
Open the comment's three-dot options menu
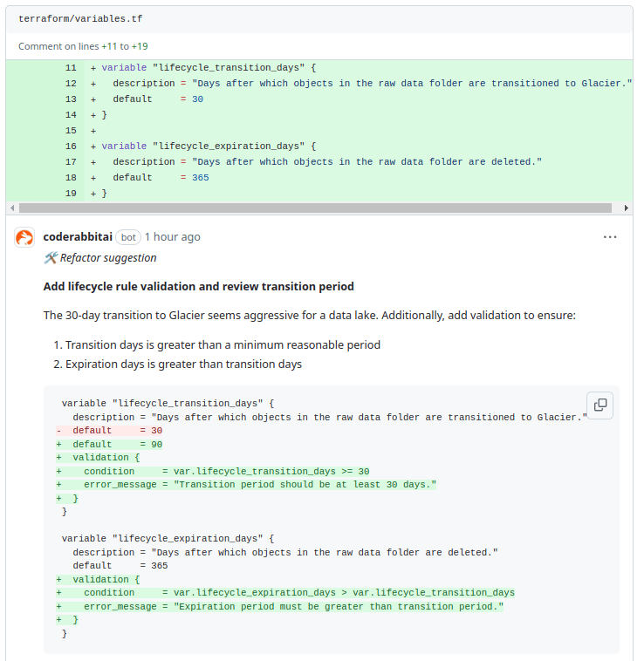click(x=610, y=237)
